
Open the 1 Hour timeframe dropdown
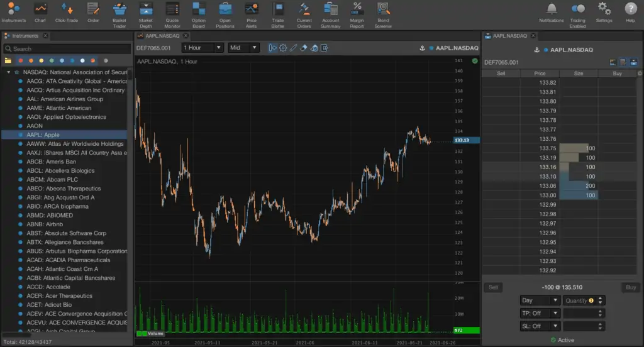pyautogui.click(x=203, y=48)
